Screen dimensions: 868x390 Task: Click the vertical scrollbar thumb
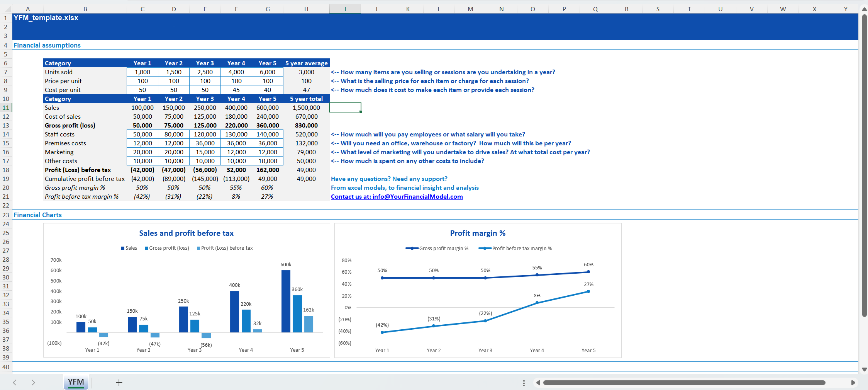point(864,166)
